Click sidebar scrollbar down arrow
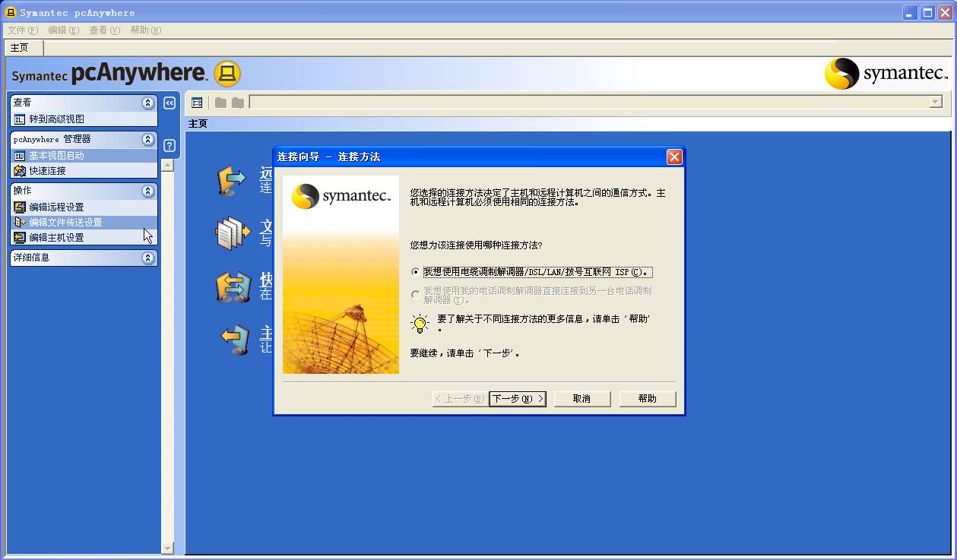This screenshot has height=560, width=957. coord(168,548)
